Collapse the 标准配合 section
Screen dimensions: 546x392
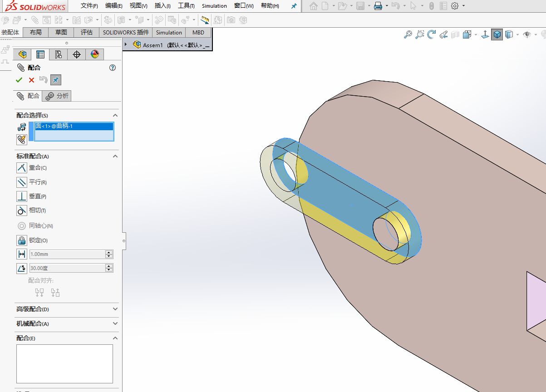[x=115, y=156]
